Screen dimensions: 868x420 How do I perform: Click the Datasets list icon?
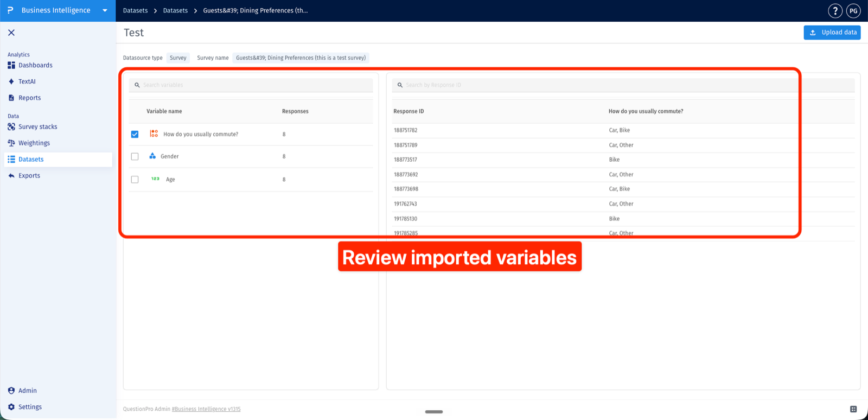(x=11, y=159)
